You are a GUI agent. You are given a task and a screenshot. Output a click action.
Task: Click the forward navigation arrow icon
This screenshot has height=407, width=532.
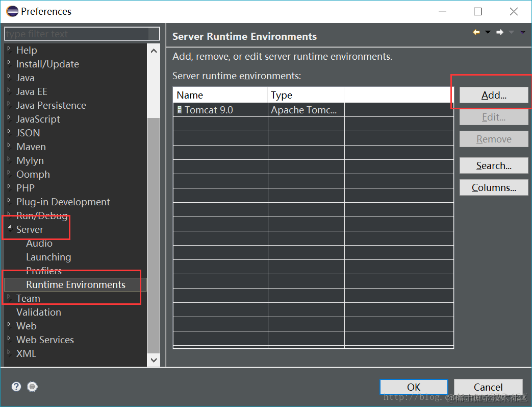[500, 32]
